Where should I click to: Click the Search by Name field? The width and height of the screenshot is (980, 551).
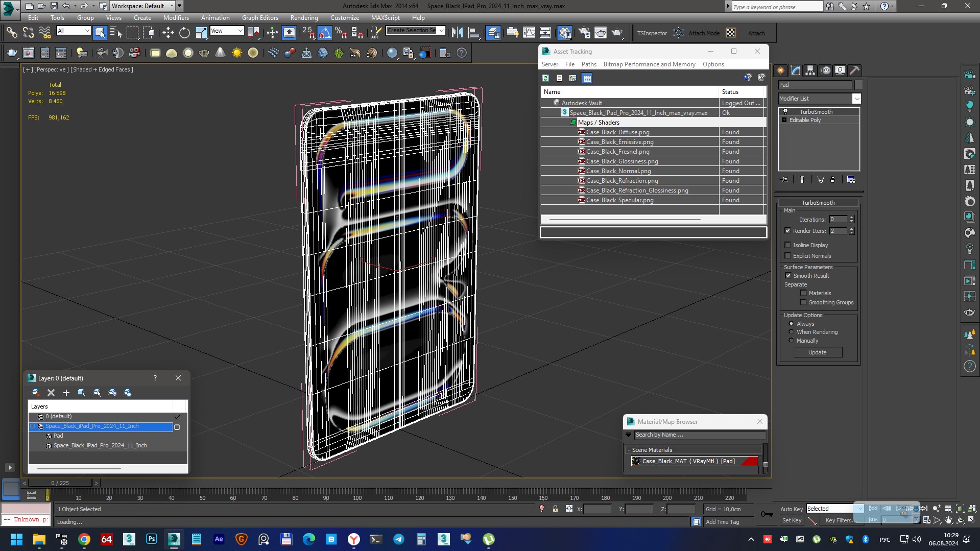click(x=700, y=435)
